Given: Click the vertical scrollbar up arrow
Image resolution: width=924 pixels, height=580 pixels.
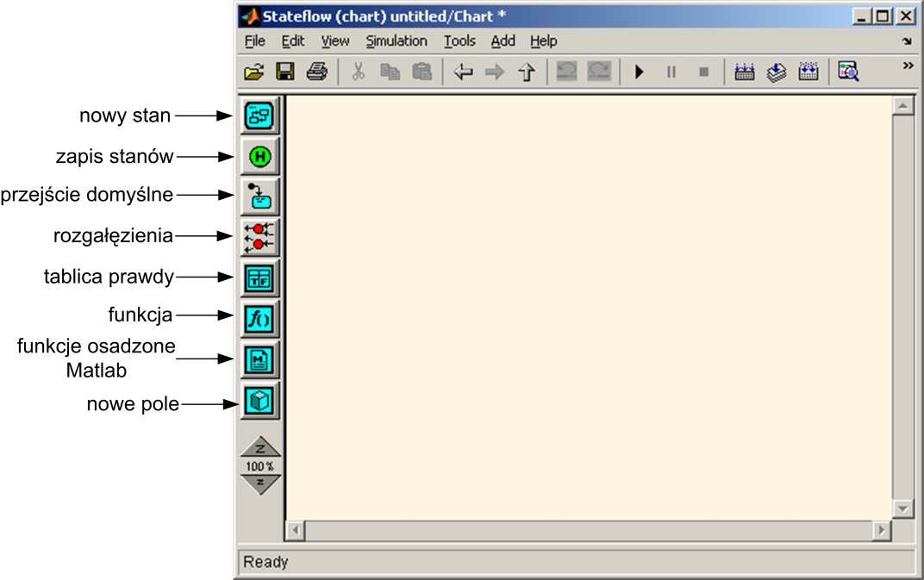Looking at the screenshot, I should coord(902,106).
